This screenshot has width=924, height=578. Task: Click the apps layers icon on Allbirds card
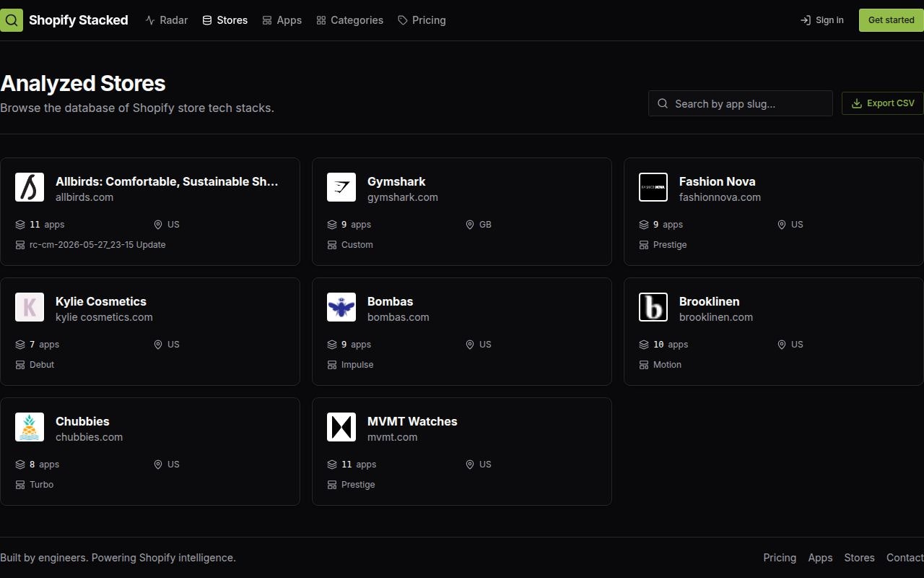[20, 225]
